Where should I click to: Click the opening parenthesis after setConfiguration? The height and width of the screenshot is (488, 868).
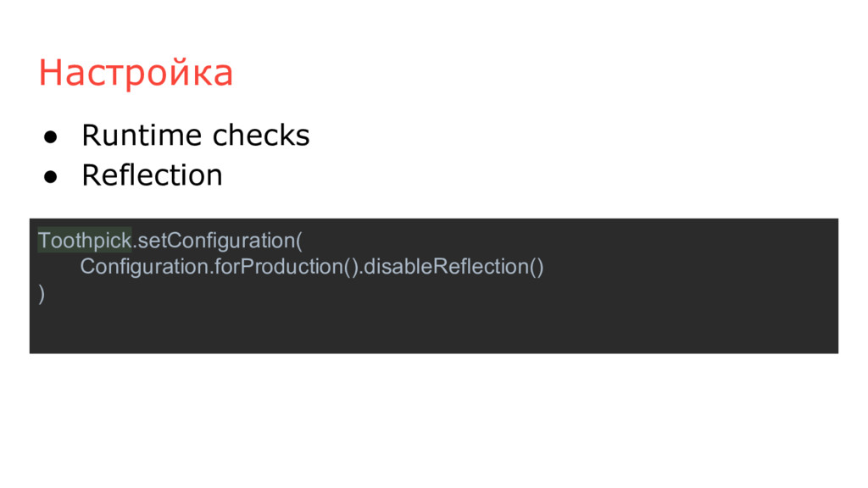[299, 241]
